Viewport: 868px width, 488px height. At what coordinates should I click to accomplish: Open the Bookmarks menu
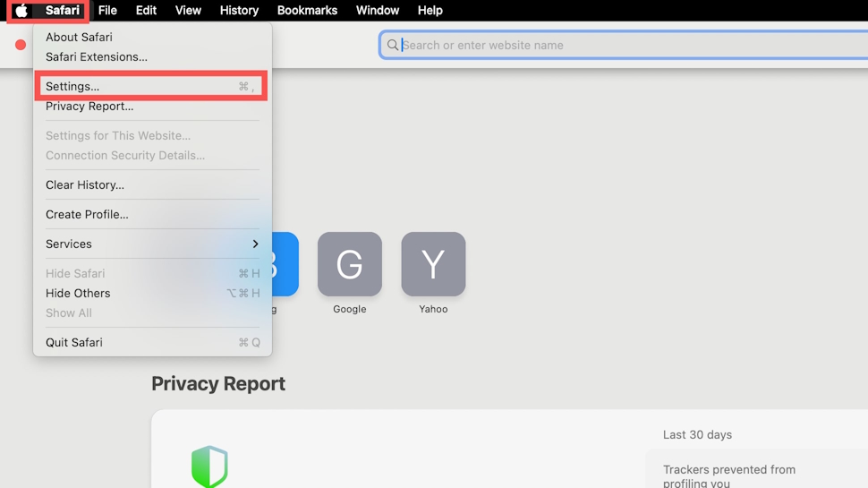pos(307,11)
